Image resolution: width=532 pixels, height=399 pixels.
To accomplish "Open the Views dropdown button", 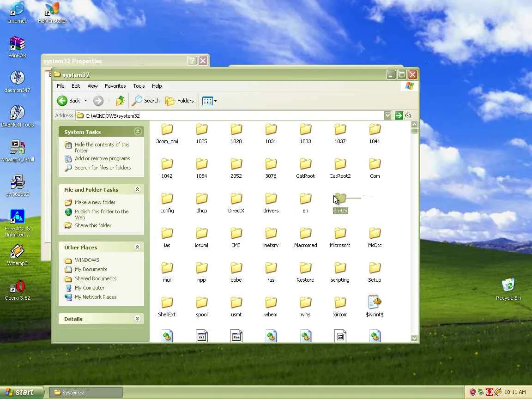I will click(209, 101).
